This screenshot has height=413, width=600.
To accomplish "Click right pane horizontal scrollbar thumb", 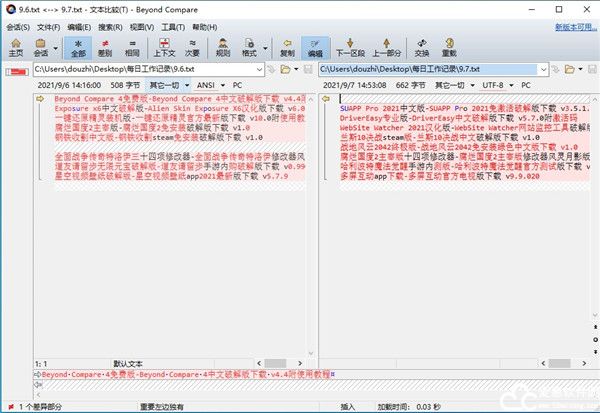I will 559,363.
